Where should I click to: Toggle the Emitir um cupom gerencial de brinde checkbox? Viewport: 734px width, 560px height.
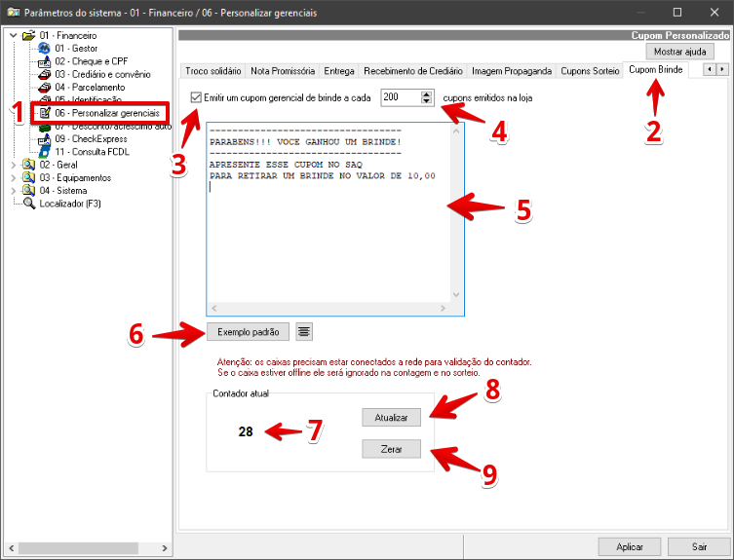[196, 97]
